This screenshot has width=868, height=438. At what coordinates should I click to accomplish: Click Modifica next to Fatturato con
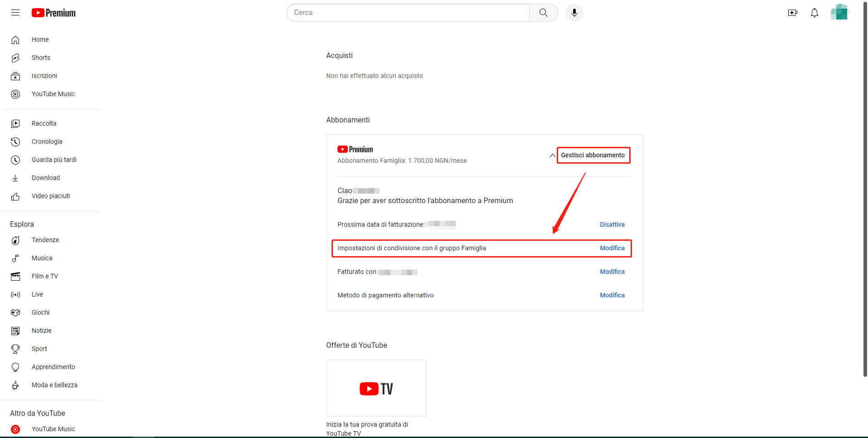(x=612, y=272)
